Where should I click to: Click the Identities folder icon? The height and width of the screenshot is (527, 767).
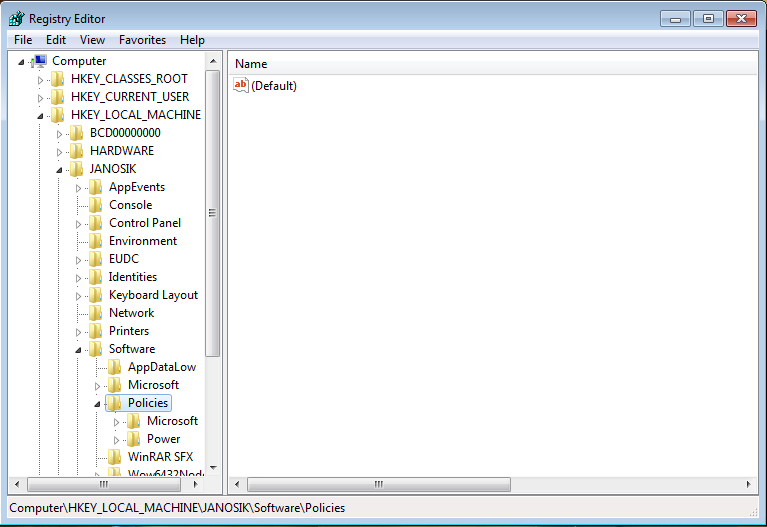tap(96, 277)
